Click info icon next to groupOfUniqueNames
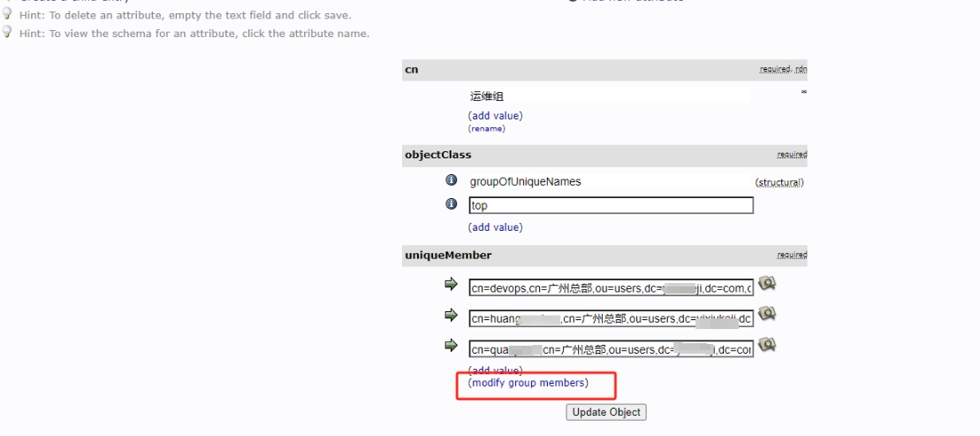The image size is (980, 436). (x=452, y=180)
